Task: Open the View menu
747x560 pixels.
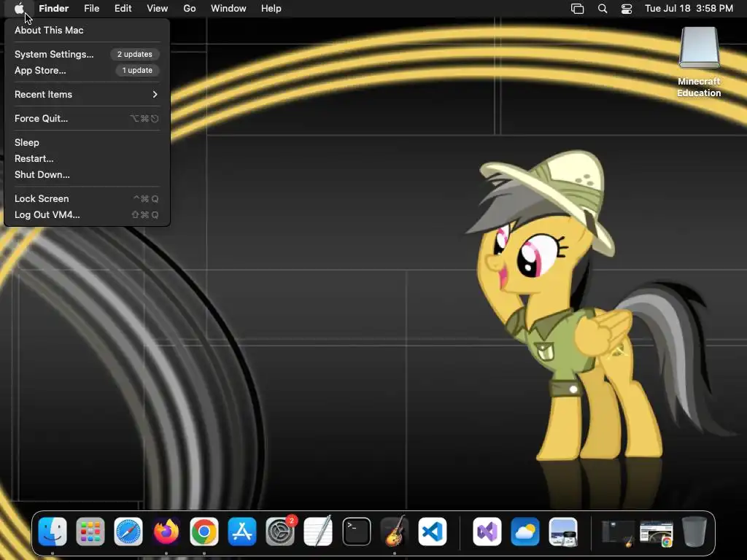Action: coord(158,9)
